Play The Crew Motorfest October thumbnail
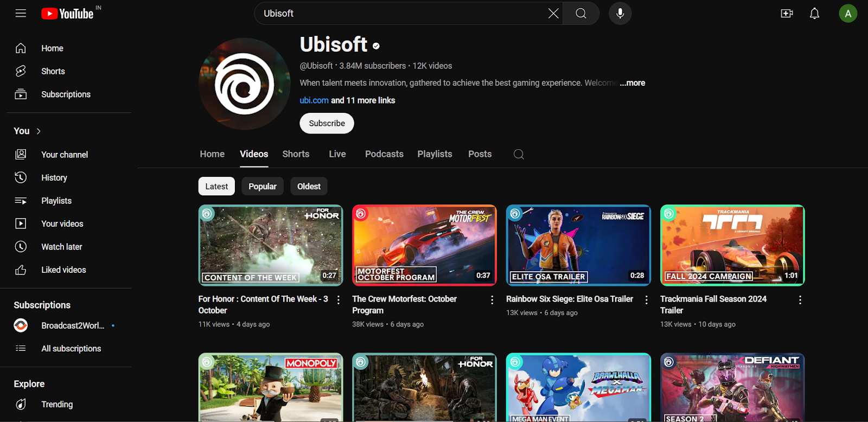868x422 pixels. point(424,245)
